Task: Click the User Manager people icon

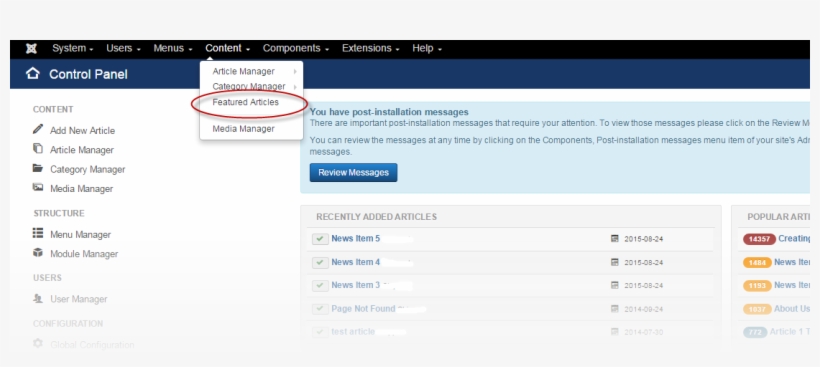Action: point(38,299)
